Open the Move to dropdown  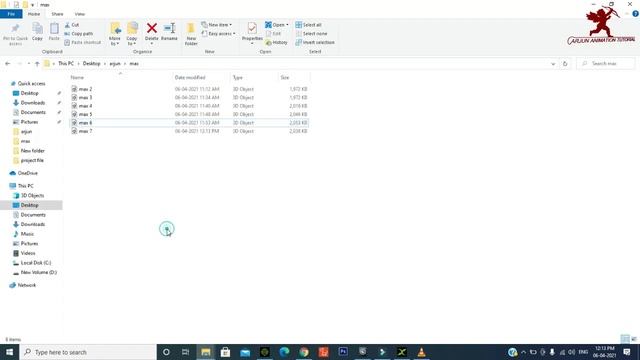tap(115, 34)
